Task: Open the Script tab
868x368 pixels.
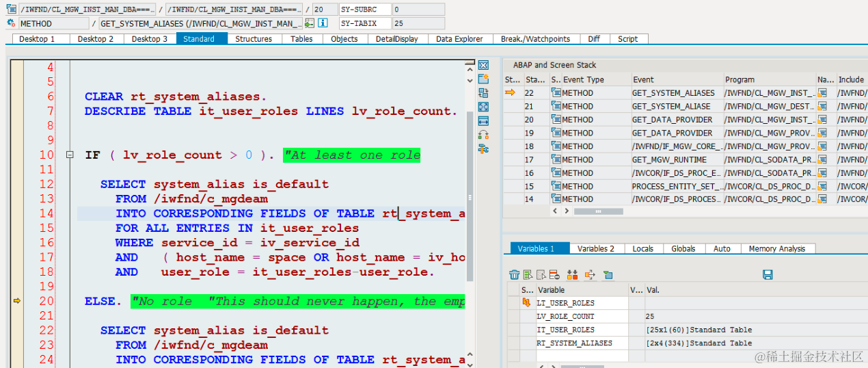Action: [628, 39]
